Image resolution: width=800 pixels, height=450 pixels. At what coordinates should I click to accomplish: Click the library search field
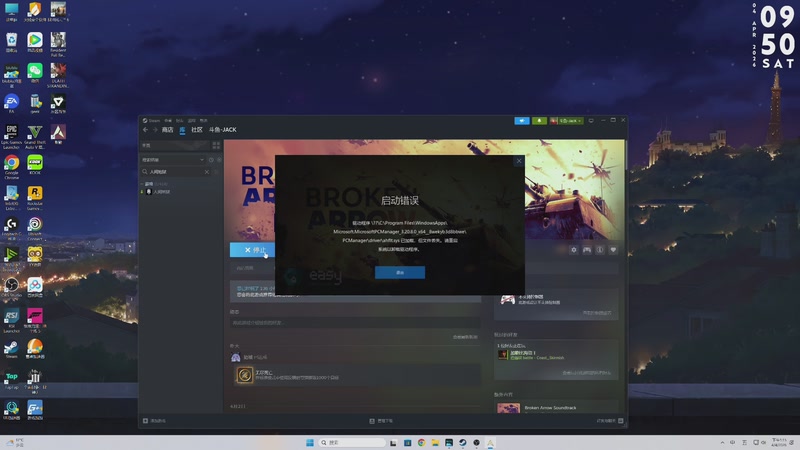pos(174,172)
